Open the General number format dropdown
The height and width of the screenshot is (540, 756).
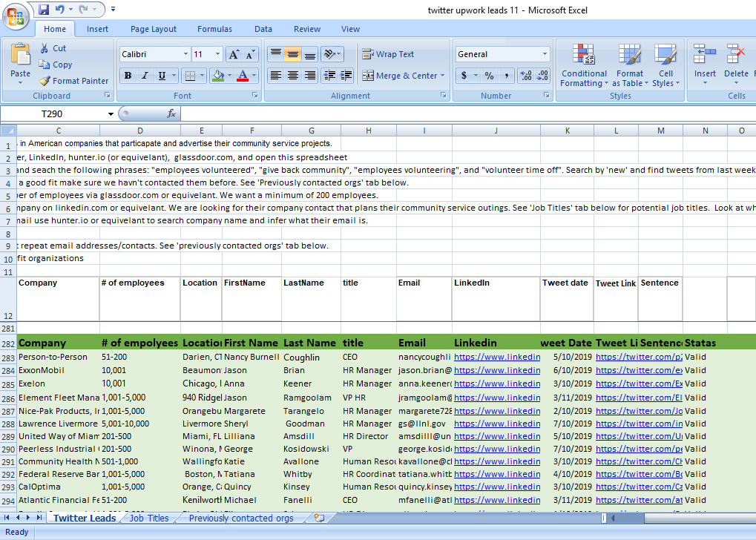point(545,54)
